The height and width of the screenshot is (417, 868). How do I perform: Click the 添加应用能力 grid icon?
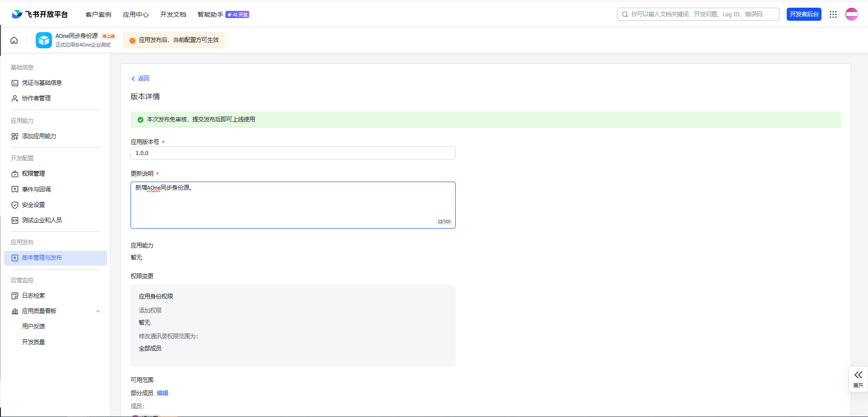(15, 136)
